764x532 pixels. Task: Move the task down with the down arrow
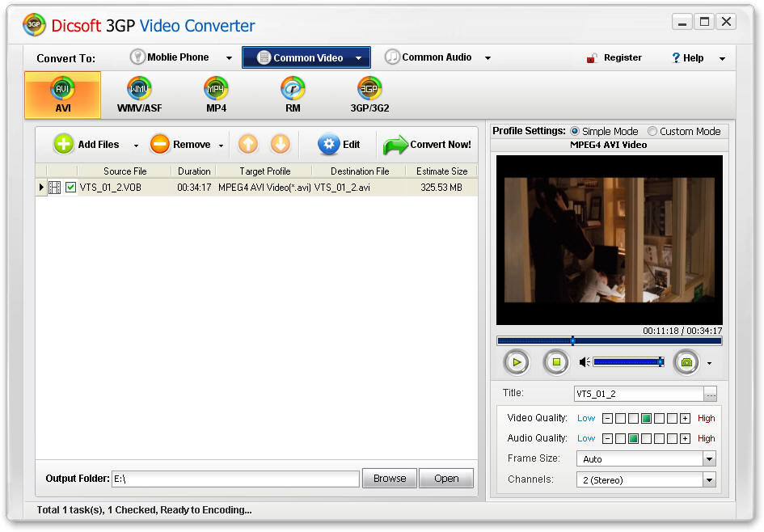coord(281,144)
